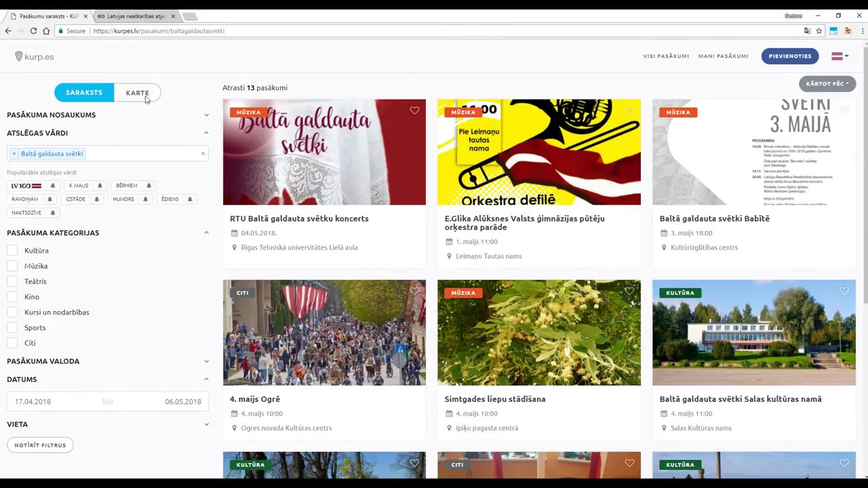The image size is (868, 488).
Task: Set start date 17.04.2018 field
Action: coord(33,402)
